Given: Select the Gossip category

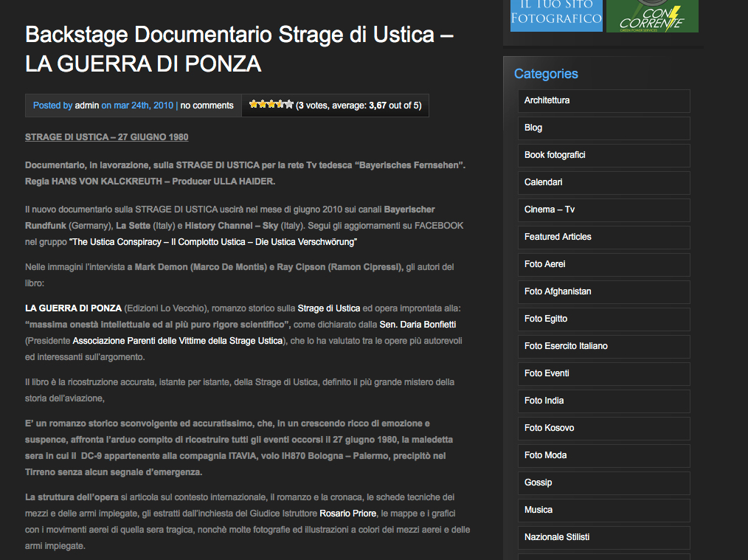Looking at the screenshot, I should [x=538, y=483].
